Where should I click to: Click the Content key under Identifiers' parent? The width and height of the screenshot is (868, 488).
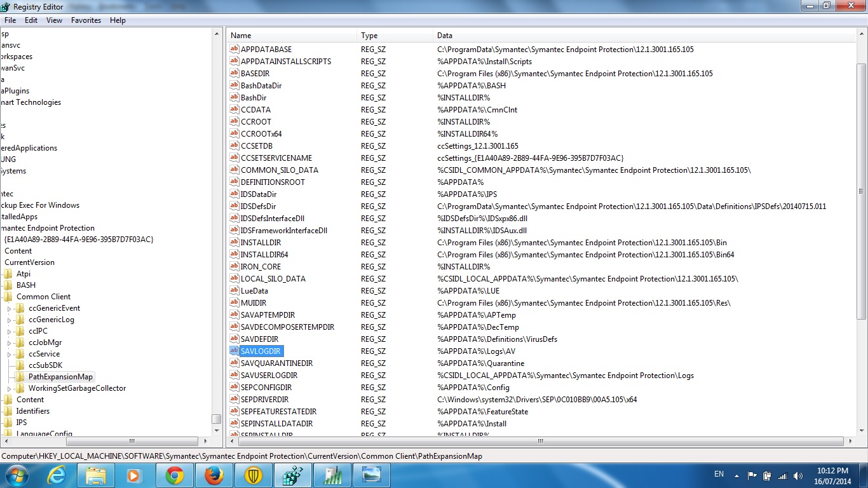(x=30, y=400)
